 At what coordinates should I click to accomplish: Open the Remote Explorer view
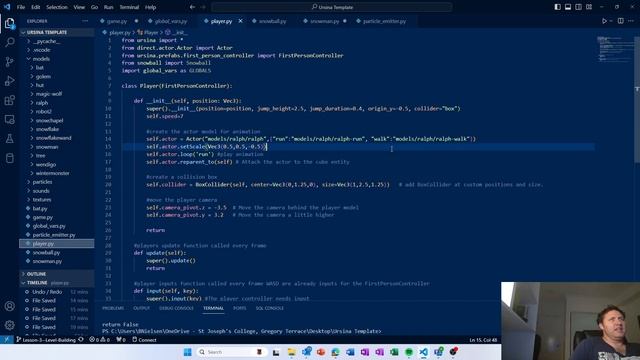coord(9,119)
